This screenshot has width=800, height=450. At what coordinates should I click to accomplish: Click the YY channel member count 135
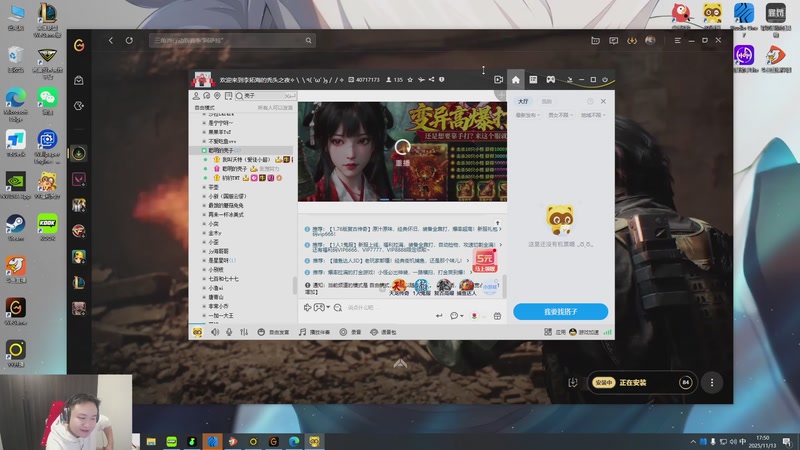(394, 80)
